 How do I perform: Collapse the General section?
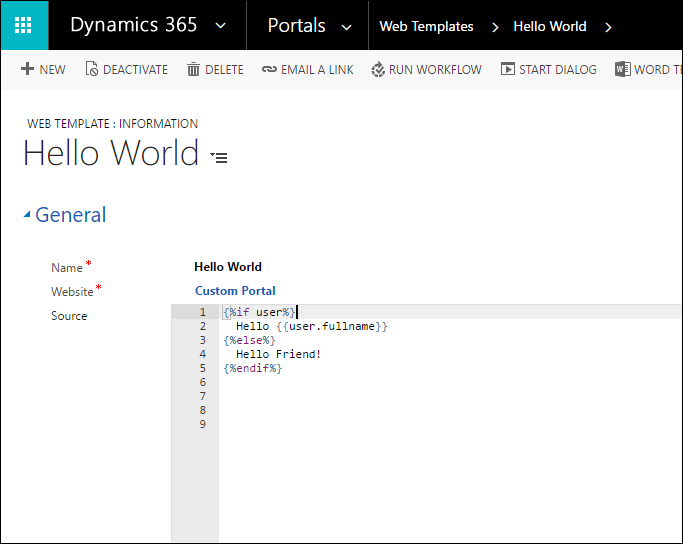(x=27, y=215)
